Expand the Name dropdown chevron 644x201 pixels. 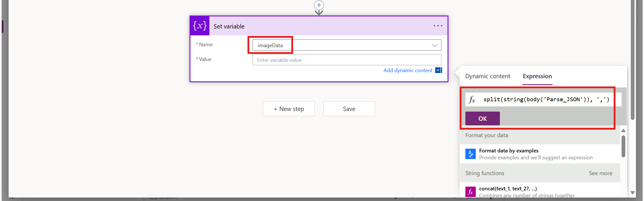click(434, 45)
